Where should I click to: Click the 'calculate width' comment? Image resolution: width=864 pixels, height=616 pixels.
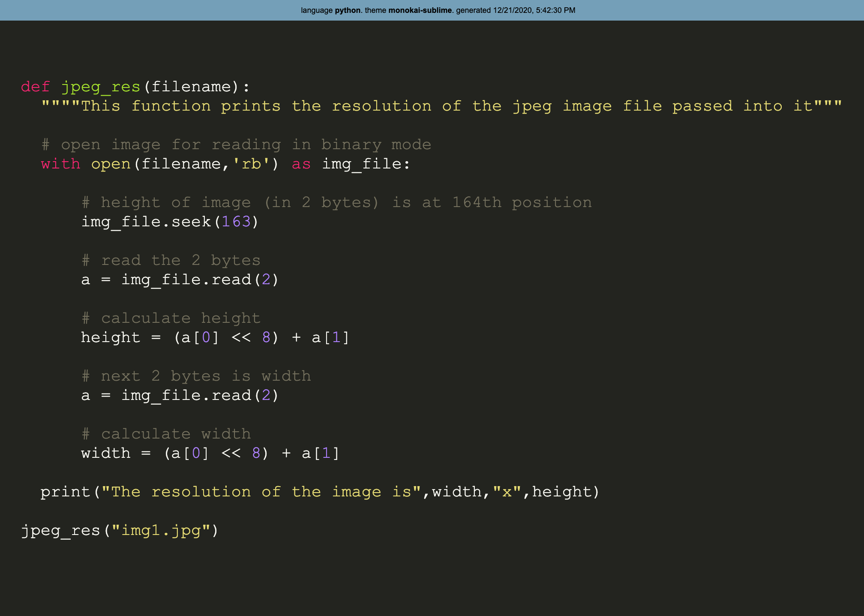tap(166, 434)
